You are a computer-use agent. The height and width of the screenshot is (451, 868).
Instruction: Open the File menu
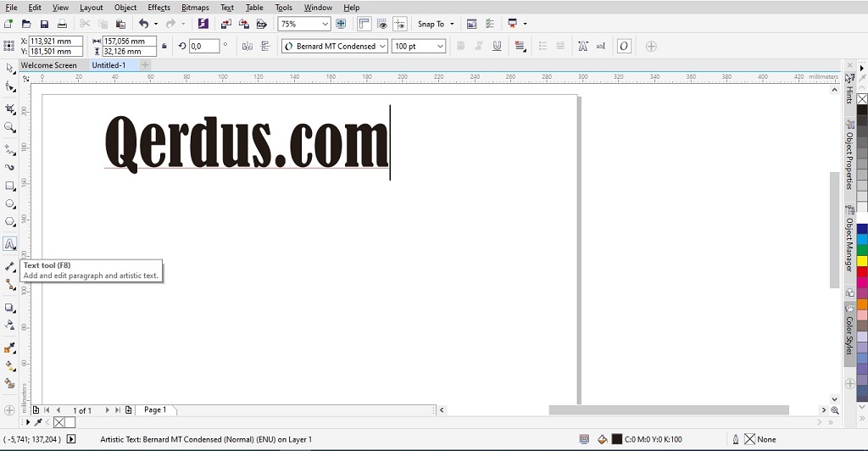[11, 7]
